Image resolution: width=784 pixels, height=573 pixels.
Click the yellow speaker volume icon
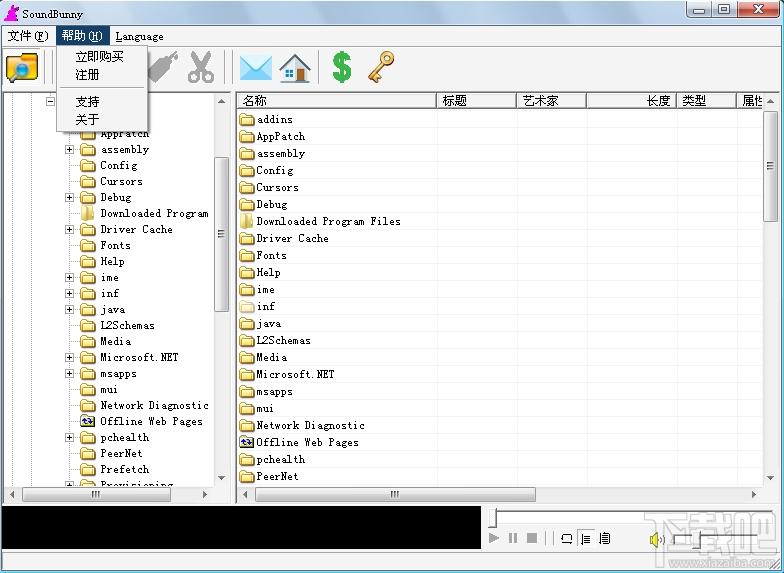coord(657,540)
